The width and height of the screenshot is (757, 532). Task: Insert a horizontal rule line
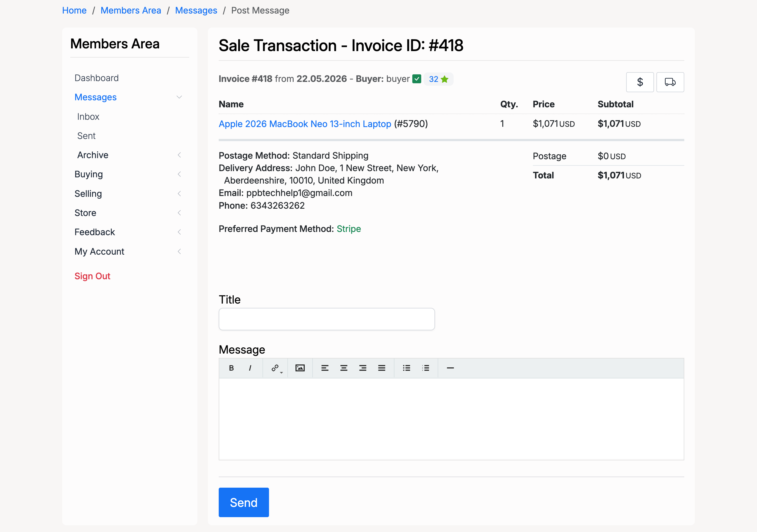pyautogui.click(x=450, y=368)
